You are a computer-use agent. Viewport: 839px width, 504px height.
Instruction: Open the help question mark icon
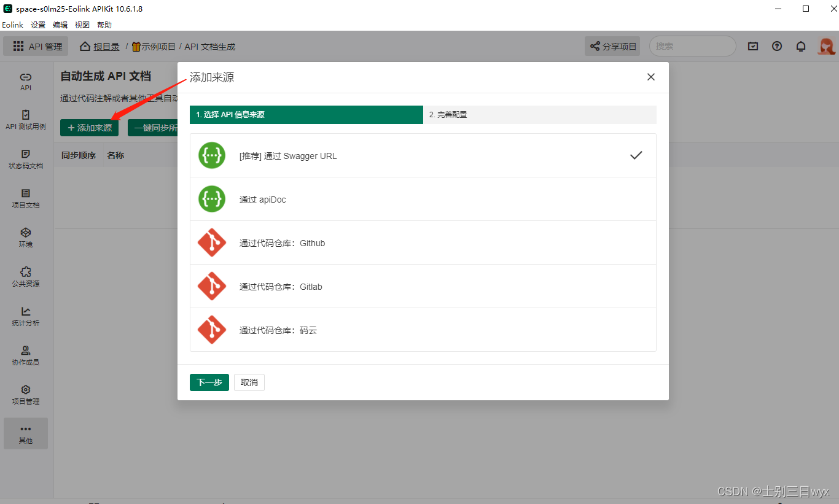click(x=777, y=46)
